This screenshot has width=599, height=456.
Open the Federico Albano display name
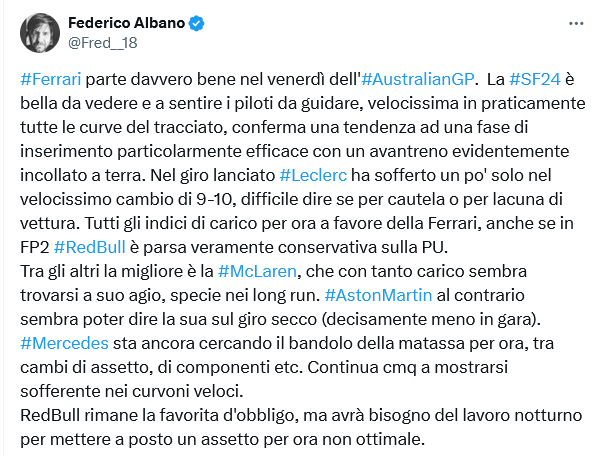[126, 23]
